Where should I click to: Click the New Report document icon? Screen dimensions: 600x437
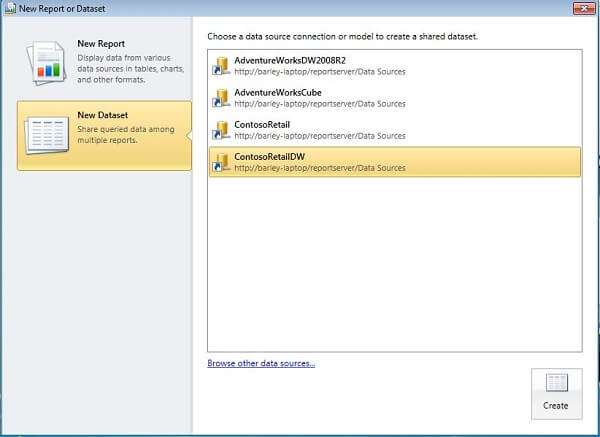coord(46,63)
